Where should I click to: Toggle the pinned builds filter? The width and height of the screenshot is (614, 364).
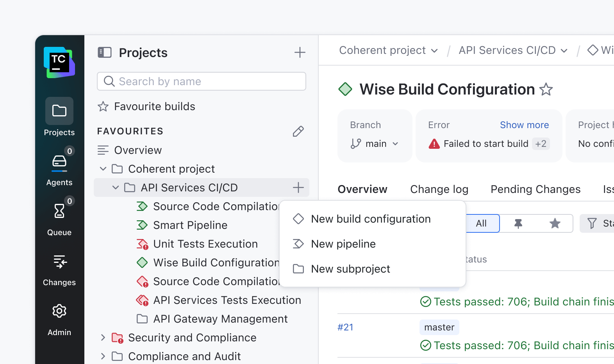pyautogui.click(x=518, y=223)
